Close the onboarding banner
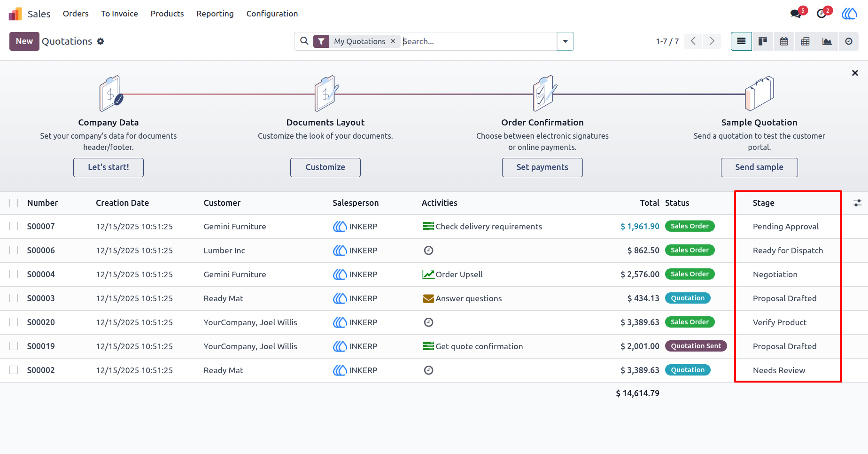 (855, 73)
